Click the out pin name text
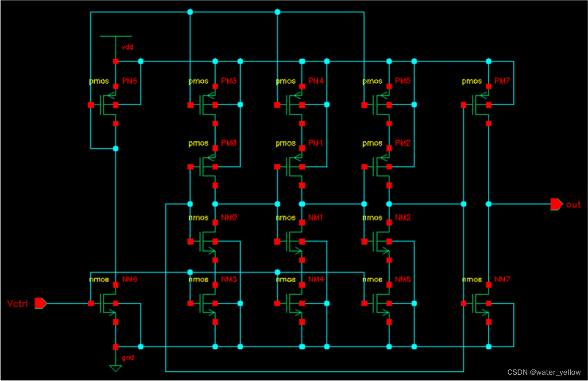This screenshot has height=381, width=588. (x=573, y=204)
